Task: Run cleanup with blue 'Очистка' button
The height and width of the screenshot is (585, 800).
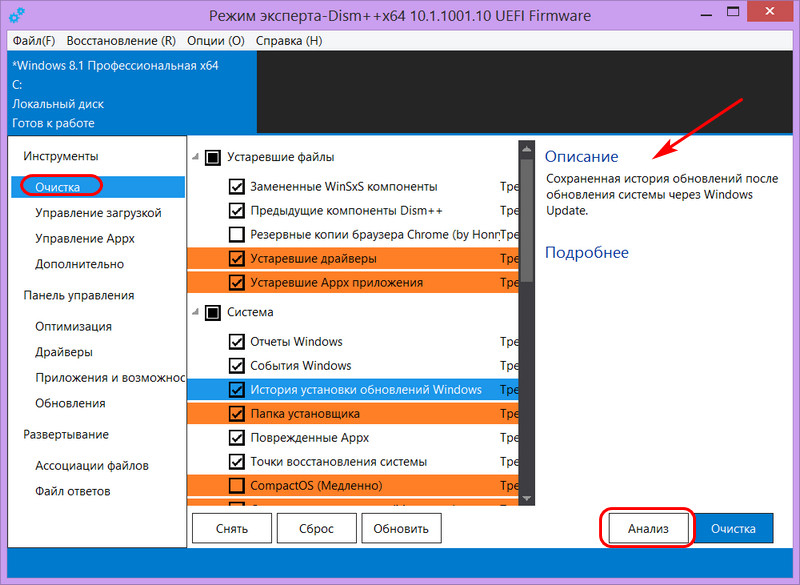Action: (x=733, y=528)
